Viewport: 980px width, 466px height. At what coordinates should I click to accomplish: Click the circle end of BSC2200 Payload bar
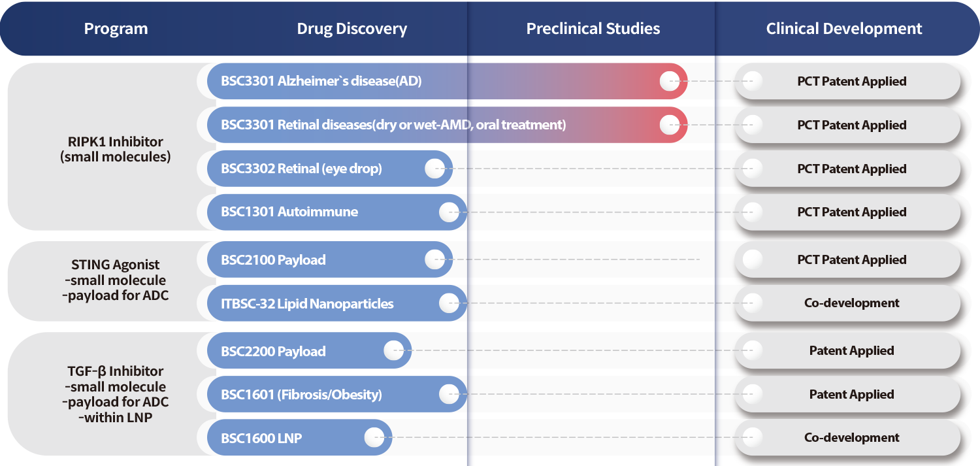click(393, 351)
